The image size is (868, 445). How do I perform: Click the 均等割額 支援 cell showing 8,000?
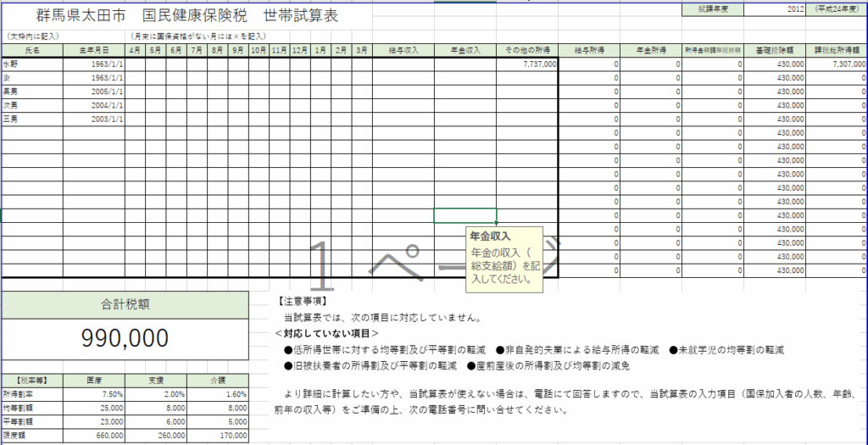pyautogui.click(x=156, y=408)
